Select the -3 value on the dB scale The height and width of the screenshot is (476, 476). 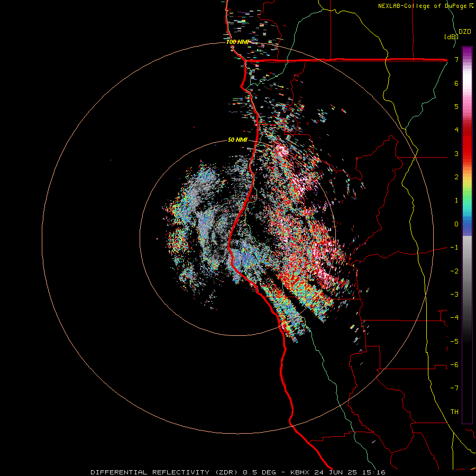454,295
